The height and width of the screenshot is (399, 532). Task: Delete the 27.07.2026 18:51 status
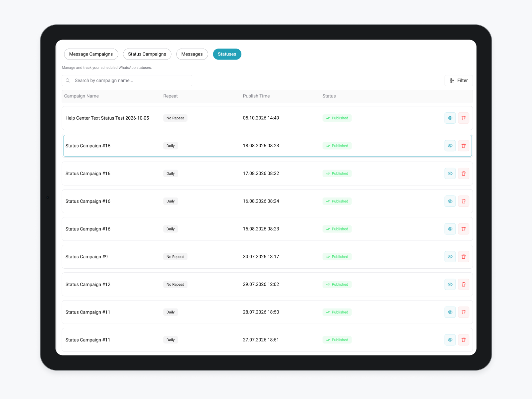(x=464, y=340)
